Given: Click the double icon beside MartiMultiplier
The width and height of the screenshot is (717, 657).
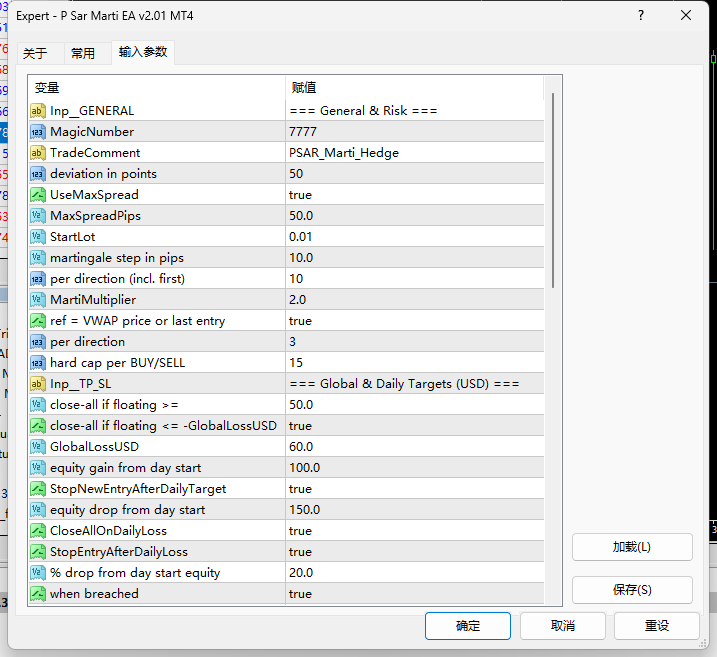Looking at the screenshot, I should [x=38, y=300].
